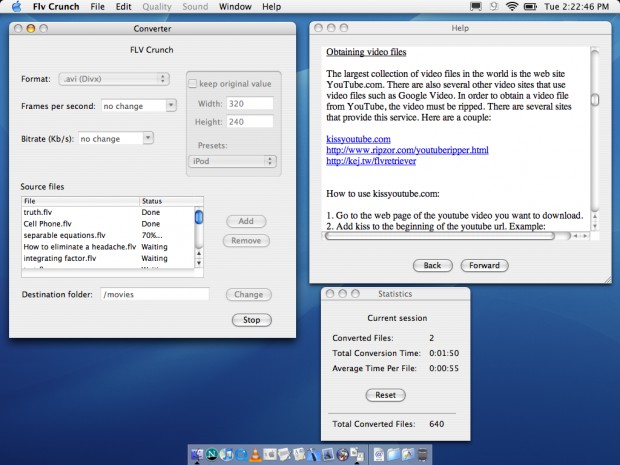Click the Remove source file button
This screenshot has height=465, width=620.
tap(246, 240)
